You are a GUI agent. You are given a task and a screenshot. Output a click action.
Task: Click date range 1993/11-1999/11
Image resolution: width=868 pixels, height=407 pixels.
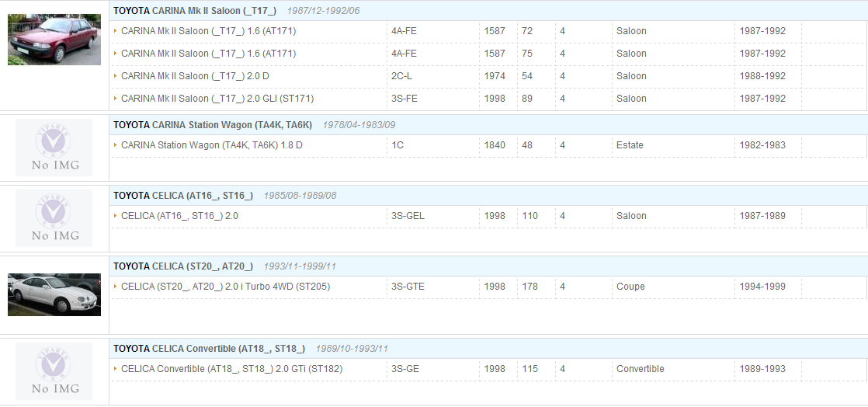tap(300, 266)
